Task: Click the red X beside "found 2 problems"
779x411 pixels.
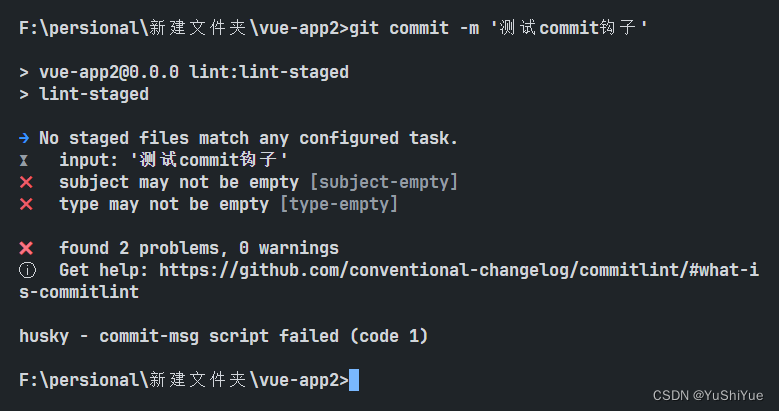Action: tap(26, 248)
